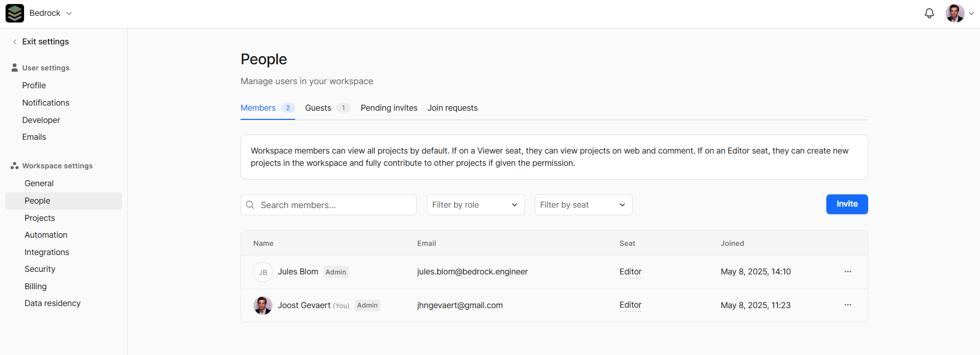Click the Search members input field
Viewport: 980px width, 355px height.
(334, 205)
